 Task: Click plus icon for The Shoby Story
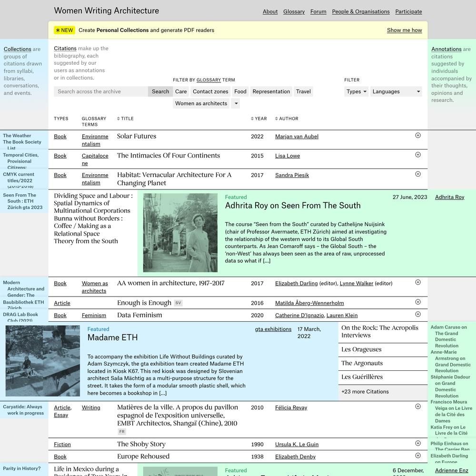(x=418, y=443)
